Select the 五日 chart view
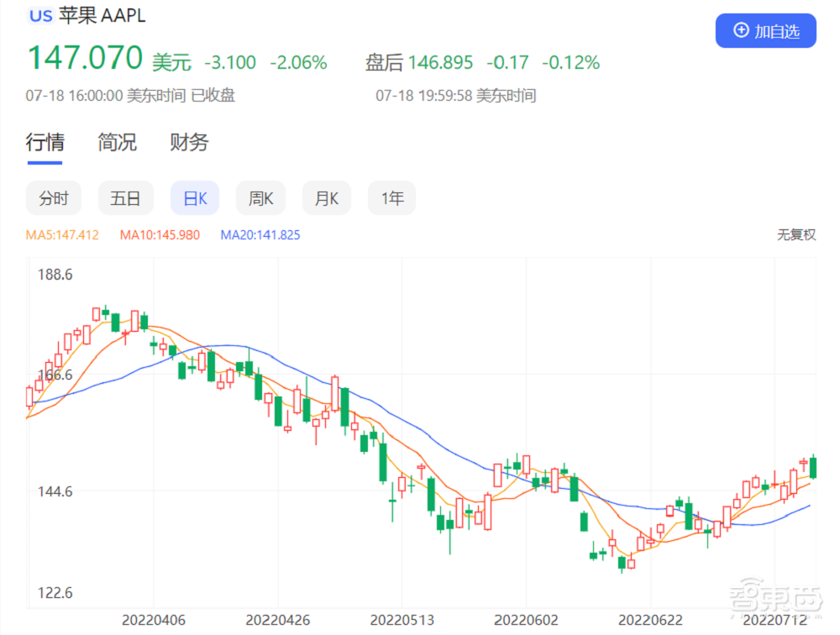This screenshot has height=635, width=840. (x=125, y=197)
